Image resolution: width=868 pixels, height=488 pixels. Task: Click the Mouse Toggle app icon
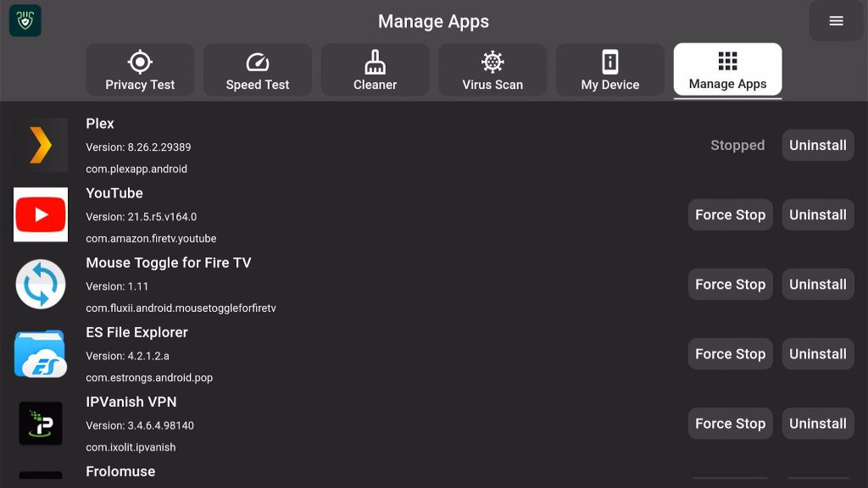[41, 285]
